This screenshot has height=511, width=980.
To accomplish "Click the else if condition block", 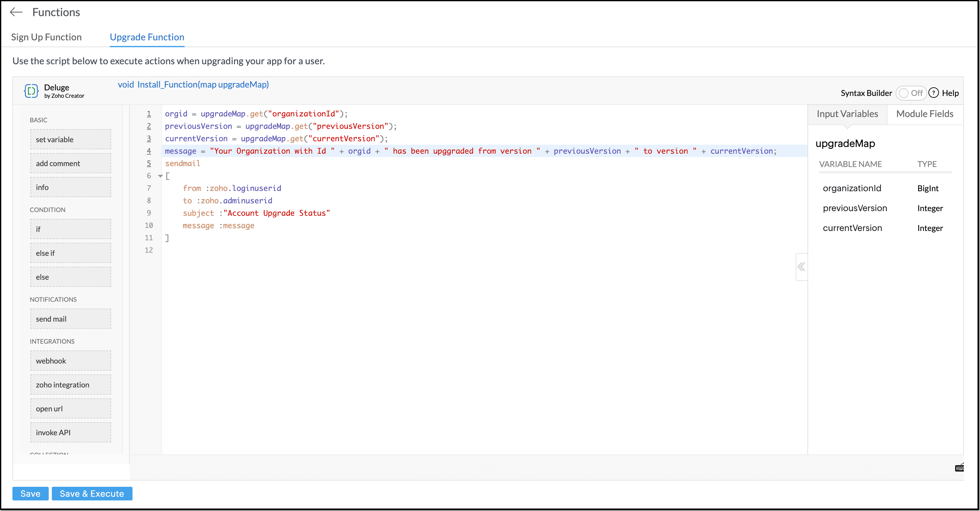I will coord(71,253).
